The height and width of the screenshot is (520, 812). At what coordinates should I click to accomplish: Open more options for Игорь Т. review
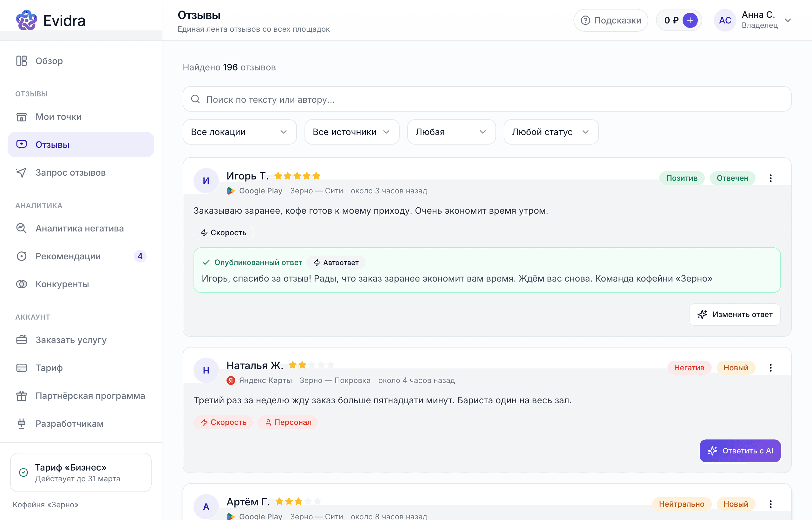pos(770,178)
